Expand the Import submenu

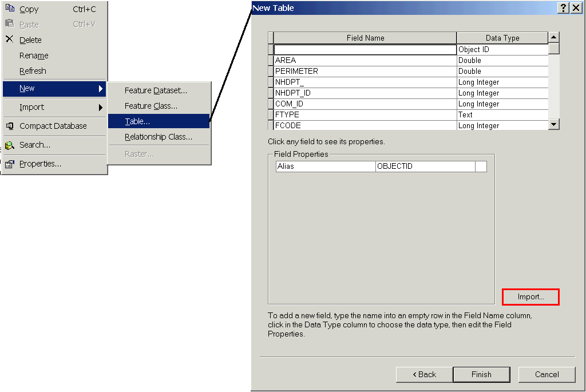click(x=101, y=107)
